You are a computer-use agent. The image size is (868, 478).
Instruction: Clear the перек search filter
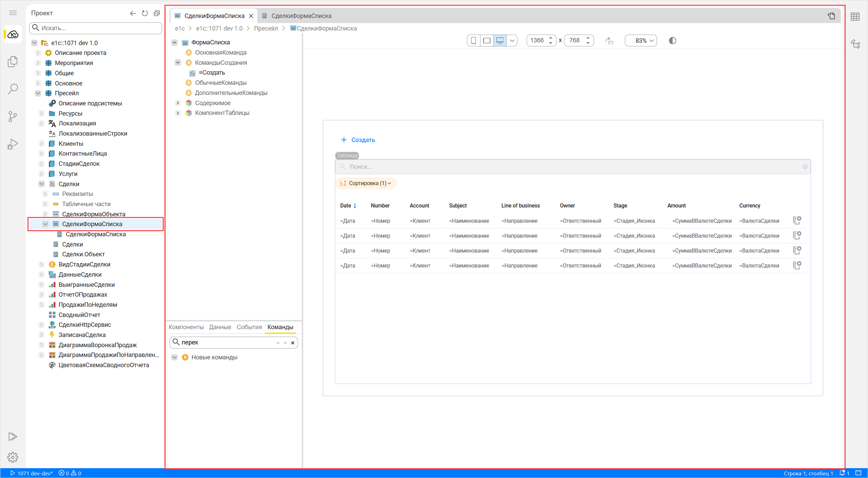tap(293, 343)
